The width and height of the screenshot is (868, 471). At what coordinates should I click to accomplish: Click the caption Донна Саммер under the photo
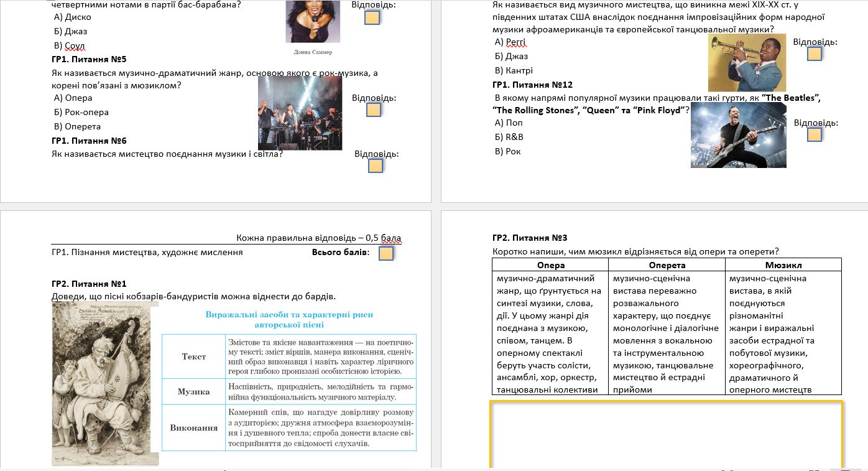pos(313,52)
